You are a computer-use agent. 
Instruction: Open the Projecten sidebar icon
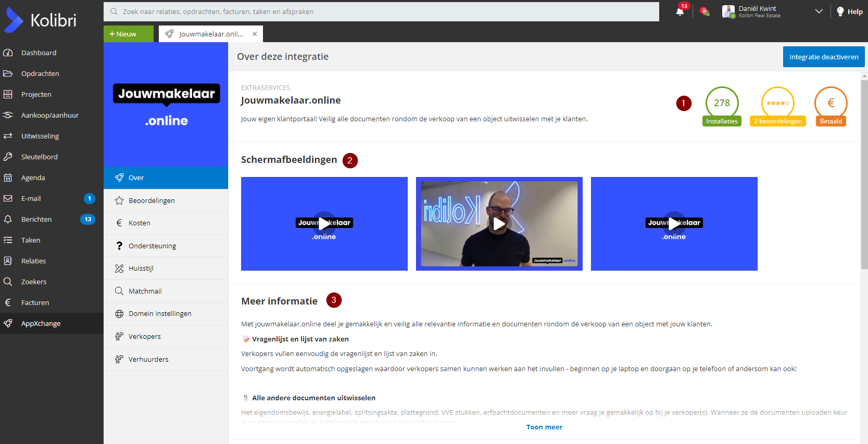8,94
